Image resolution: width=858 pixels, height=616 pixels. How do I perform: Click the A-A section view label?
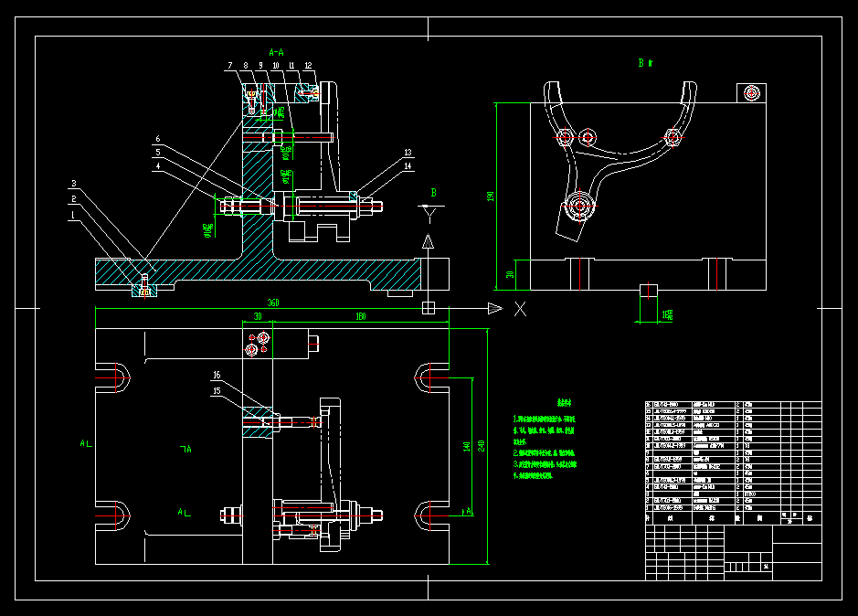click(x=276, y=53)
